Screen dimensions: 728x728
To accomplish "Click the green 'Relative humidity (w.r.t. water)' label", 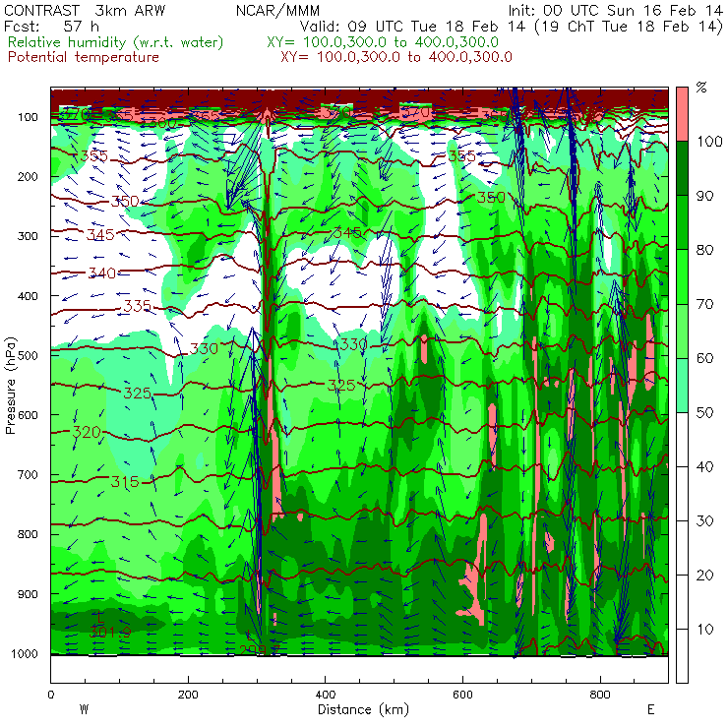I will coord(115,42).
